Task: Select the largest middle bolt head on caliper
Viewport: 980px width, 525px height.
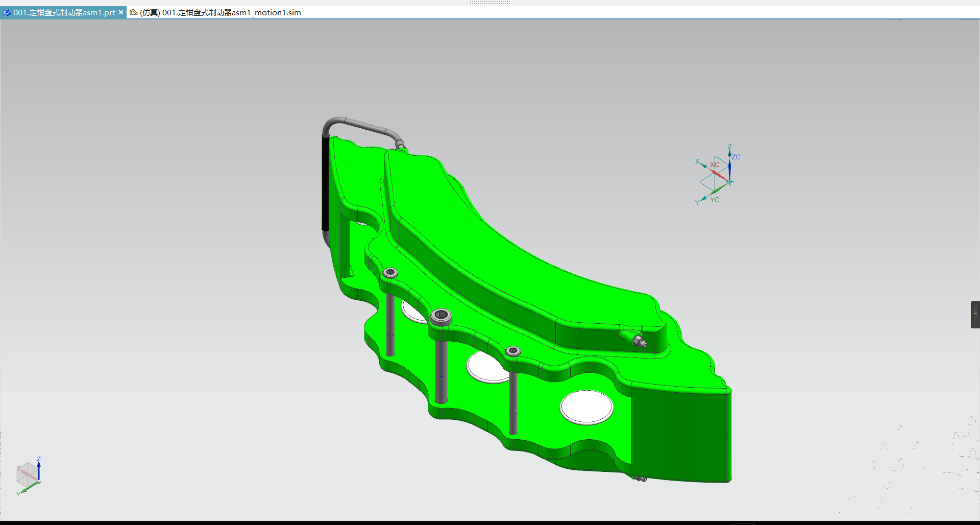Action: (441, 316)
